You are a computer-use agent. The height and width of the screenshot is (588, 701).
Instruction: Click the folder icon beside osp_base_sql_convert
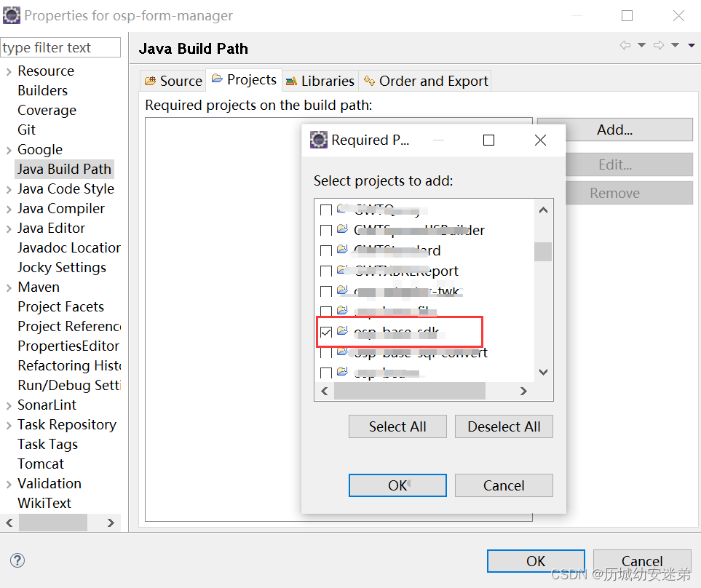(x=343, y=353)
